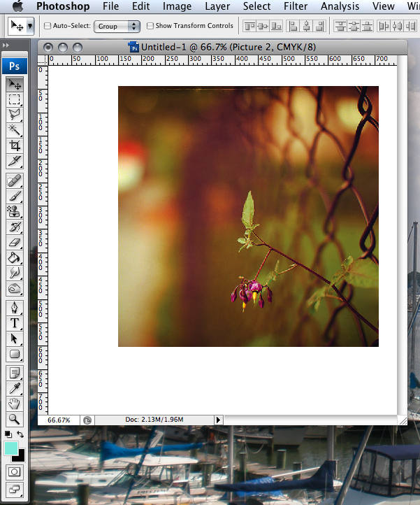This screenshot has width=420, height=505.
Task: Select the Paint Bucket tool
Action: (x=15, y=257)
